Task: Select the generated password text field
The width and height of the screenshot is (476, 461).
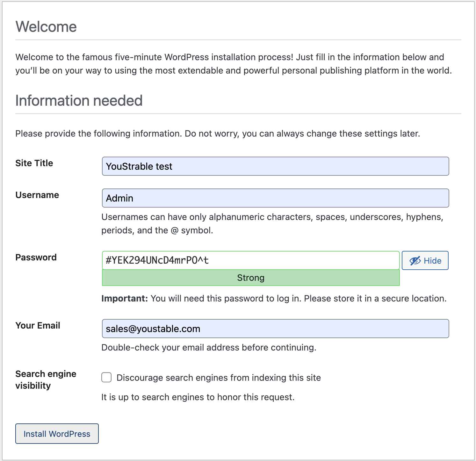Action: click(x=250, y=260)
